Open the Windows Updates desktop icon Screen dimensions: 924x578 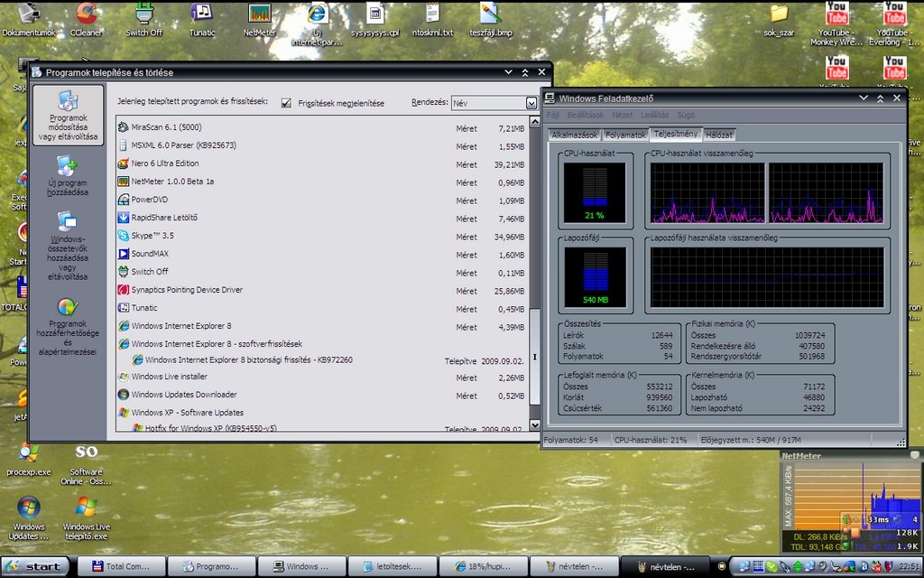pyautogui.click(x=28, y=518)
